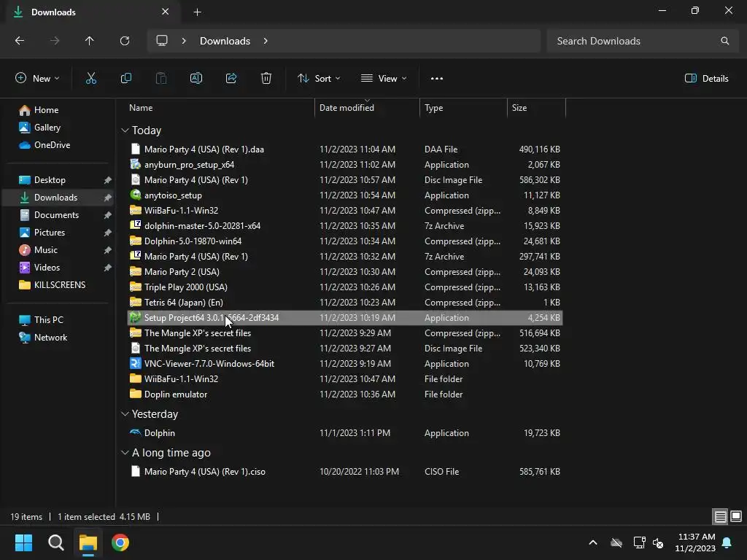Click the Rename icon in toolbar
747x560 pixels.
[196, 79]
